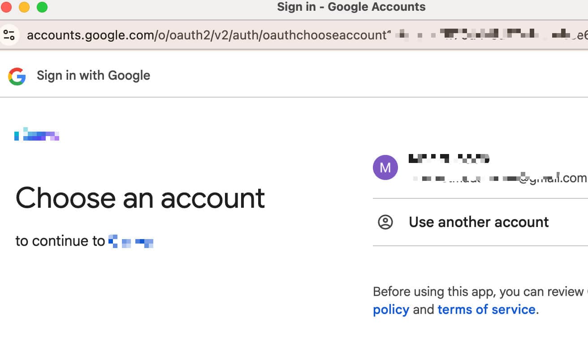Click the blurred app logo above the heading
588x364 pixels.
pyautogui.click(x=37, y=134)
